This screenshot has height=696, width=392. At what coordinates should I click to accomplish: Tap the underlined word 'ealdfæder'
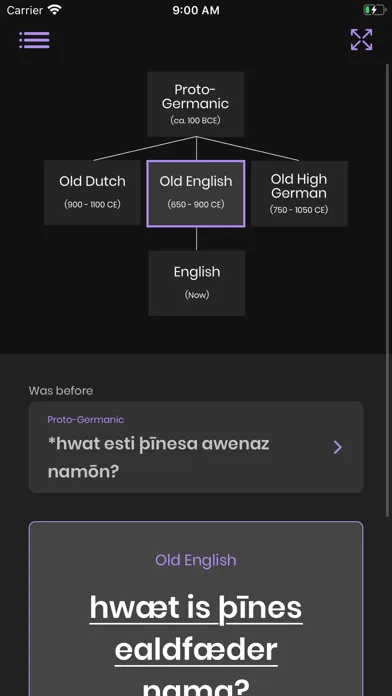click(x=196, y=650)
